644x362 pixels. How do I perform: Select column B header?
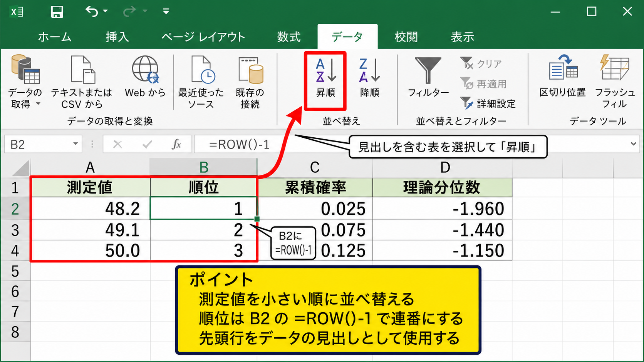click(x=203, y=168)
